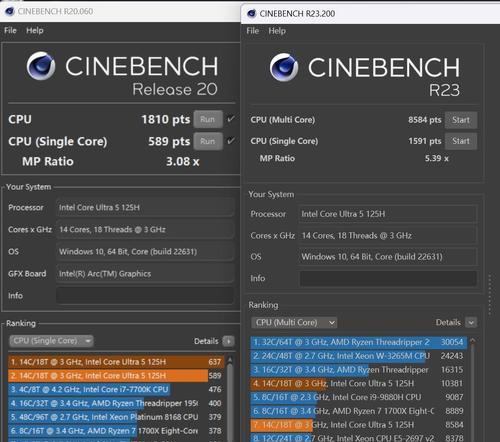
Task: Expand the ranking Details arrow in R23
Action: pyautogui.click(x=471, y=322)
